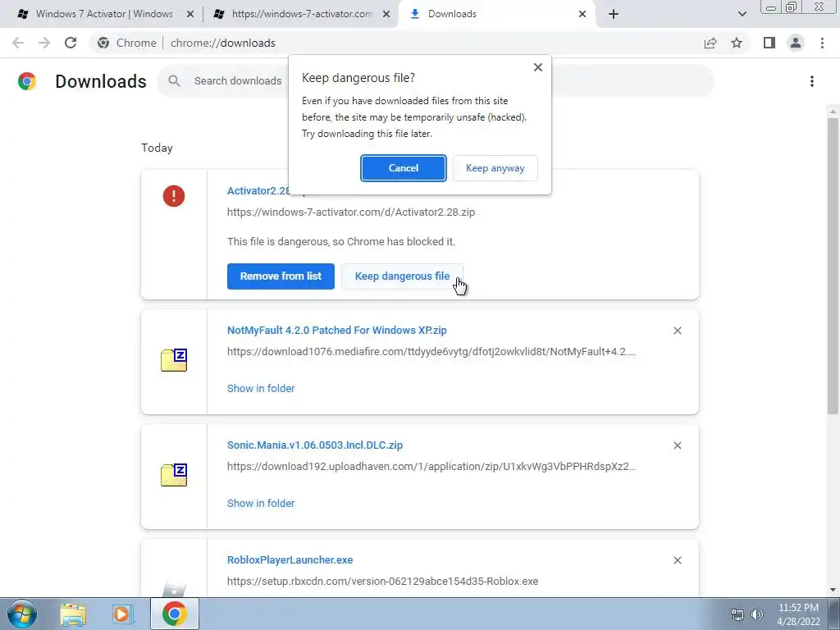The image size is (840, 630).
Task: Open a new tab with plus button
Action: click(x=614, y=14)
